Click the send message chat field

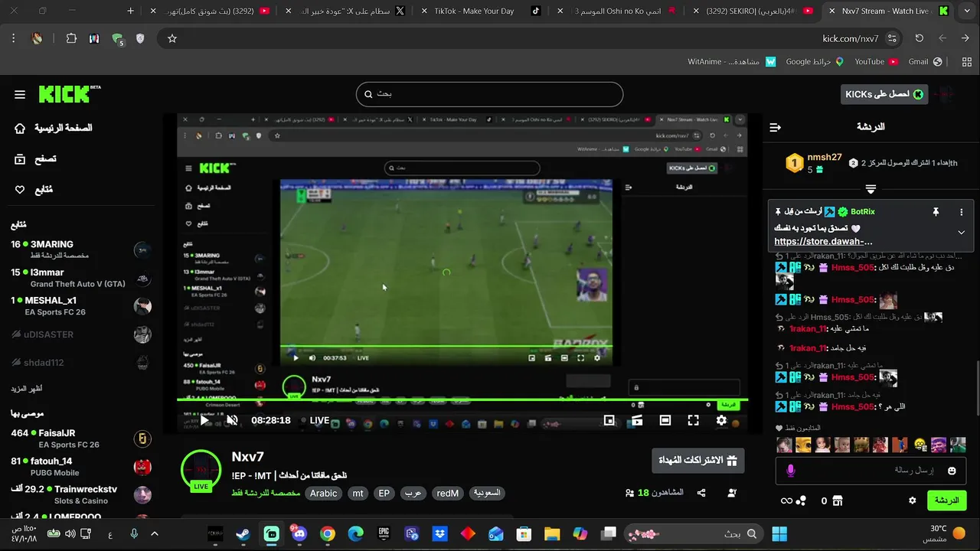(x=871, y=470)
